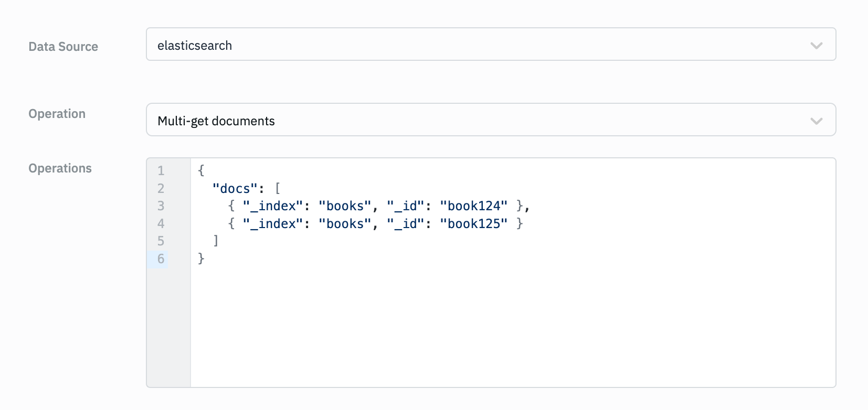This screenshot has height=410, width=868.
Task: Click the closing curly brace on line 6
Action: point(201,258)
